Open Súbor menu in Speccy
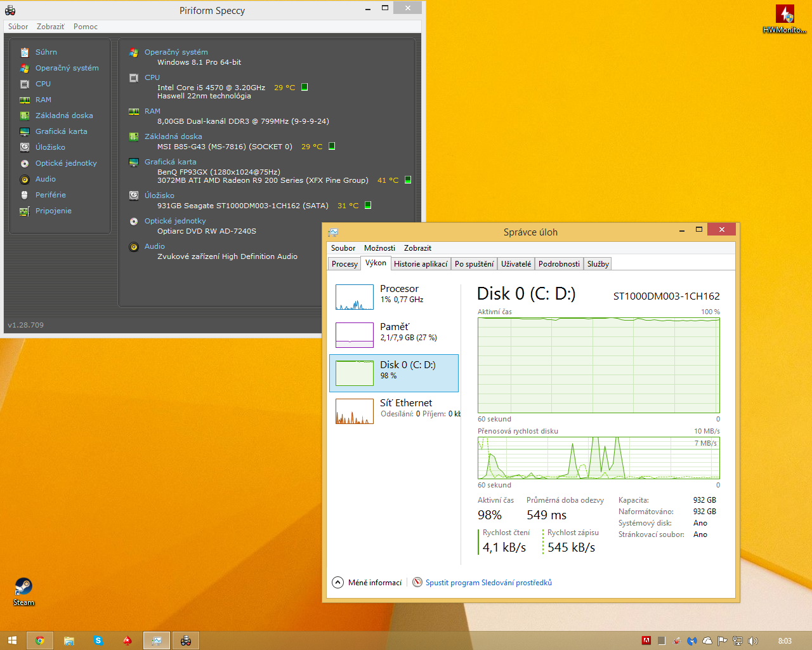Viewport: 812px width, 650px height. pyautogui.click(x=18, y=27)
